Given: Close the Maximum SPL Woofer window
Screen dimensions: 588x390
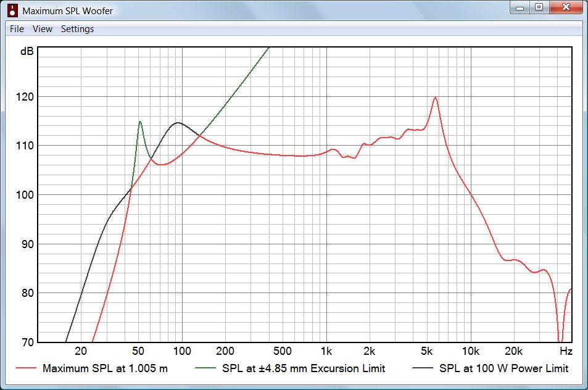Looking at the screenshot, I should [566, 7].
